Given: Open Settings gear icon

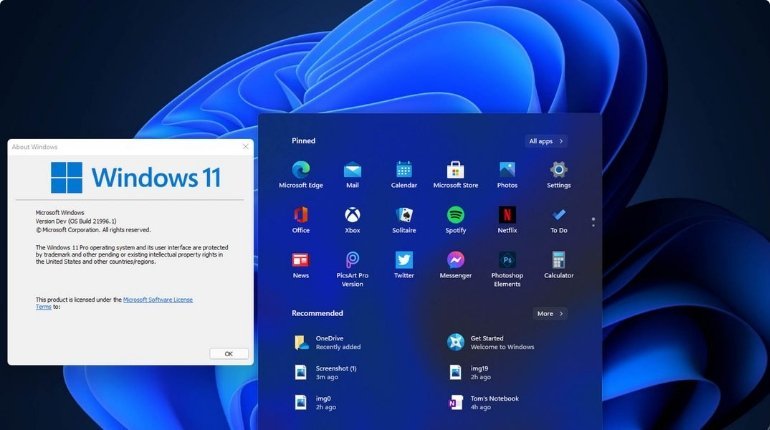Looking at the screenshot, I should (558, 174).
